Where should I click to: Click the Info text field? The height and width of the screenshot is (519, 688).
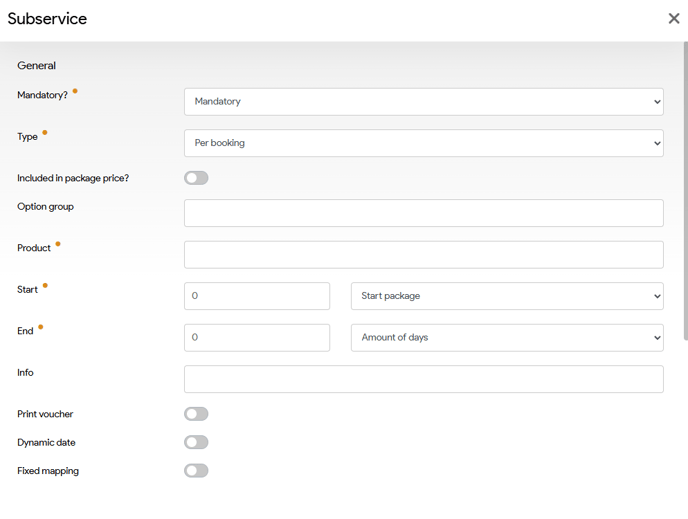(x=423, y=379)
